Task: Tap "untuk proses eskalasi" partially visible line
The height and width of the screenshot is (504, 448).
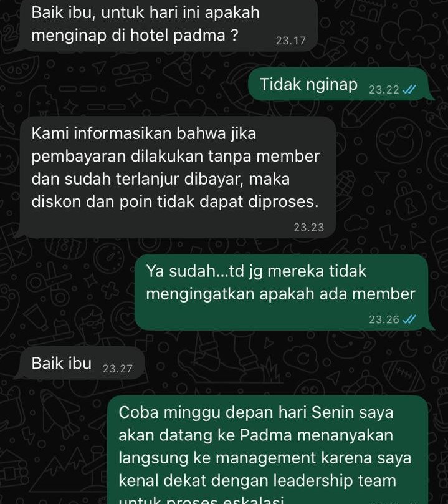Action: pyautogui.click(x=202, y=500)
